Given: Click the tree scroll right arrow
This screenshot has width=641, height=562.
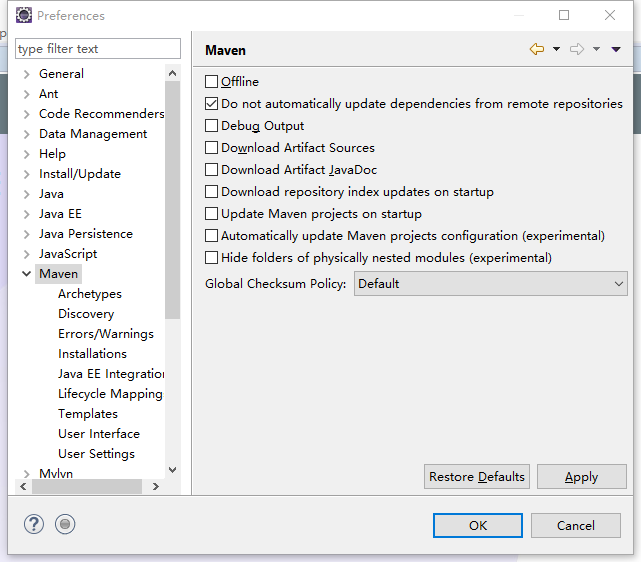Looking at the screenshot, I should 155,486.
